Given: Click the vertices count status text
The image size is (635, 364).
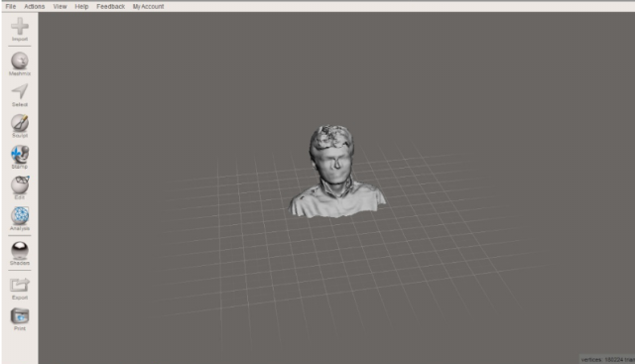Looking at the screenshot, I should pyautogui.click(x=607, y=360).
